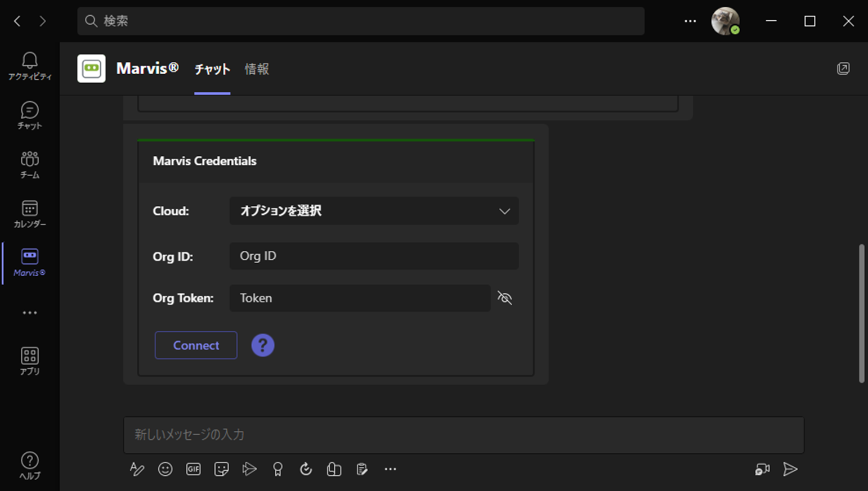The image size is (868, 491).
Task: Show more apps in sidebar ellipsis
Action: (29, 313)
